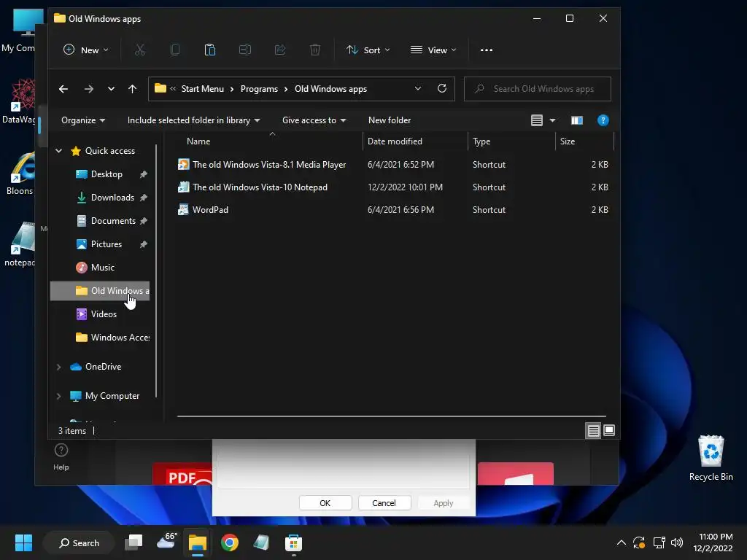Click the Windows Start button
The image size is (747, 560).
tap(23, 542)
